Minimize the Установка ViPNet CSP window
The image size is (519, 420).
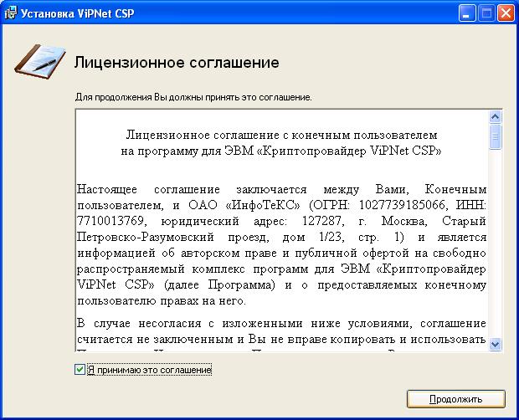pos(467,13)
